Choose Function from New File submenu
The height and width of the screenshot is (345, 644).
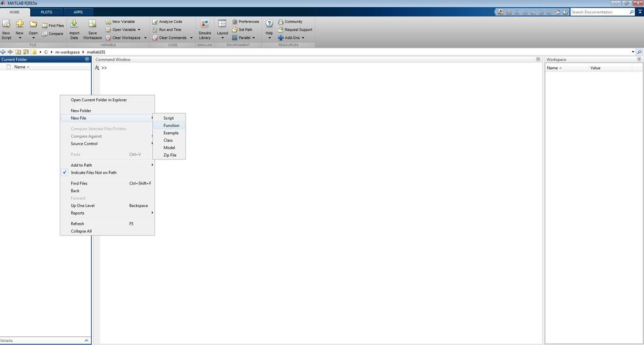point(169,125)
